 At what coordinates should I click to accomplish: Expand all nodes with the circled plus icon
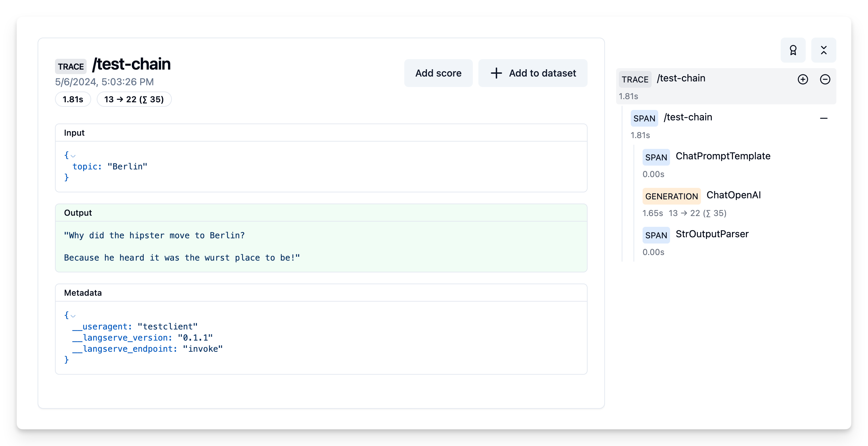[803, 79]
